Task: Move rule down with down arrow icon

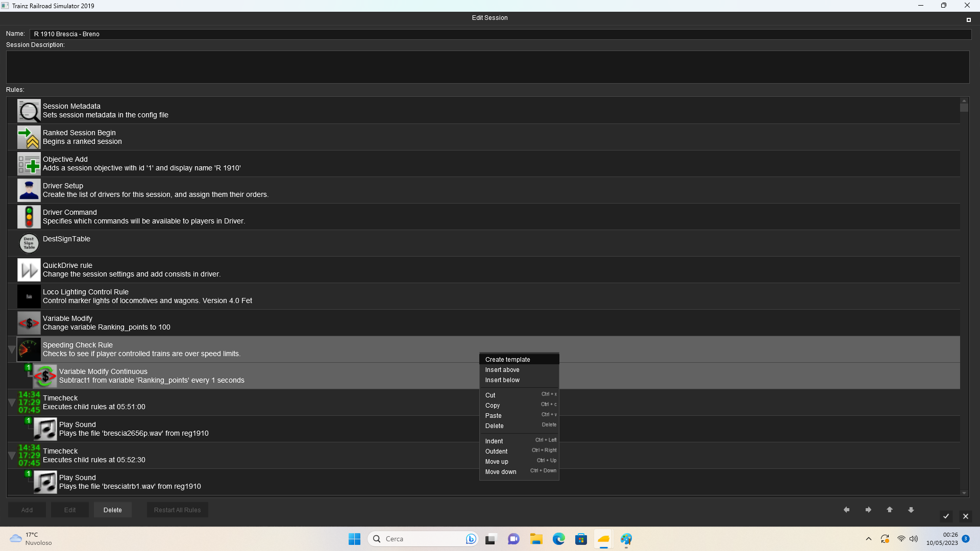Action: pyautogui.click(x=911, y=510)
